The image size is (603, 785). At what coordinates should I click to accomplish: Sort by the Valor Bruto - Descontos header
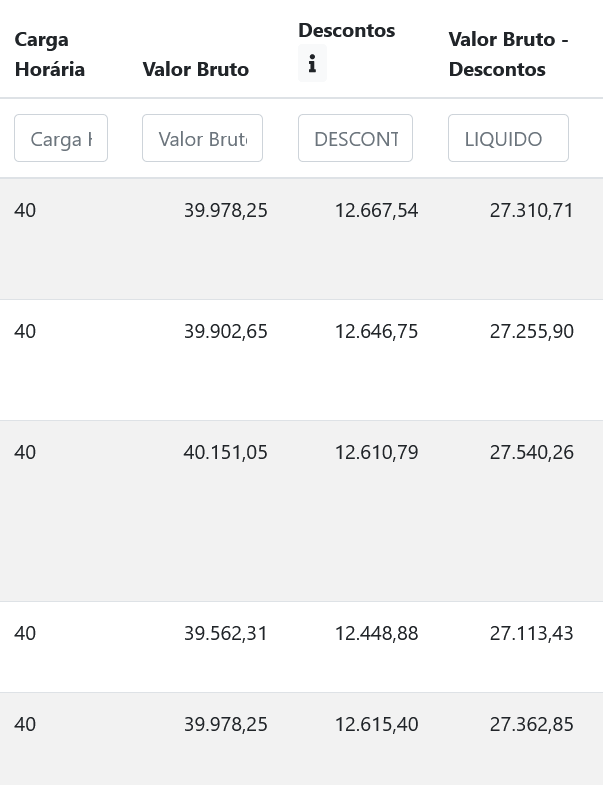[508, 55]
